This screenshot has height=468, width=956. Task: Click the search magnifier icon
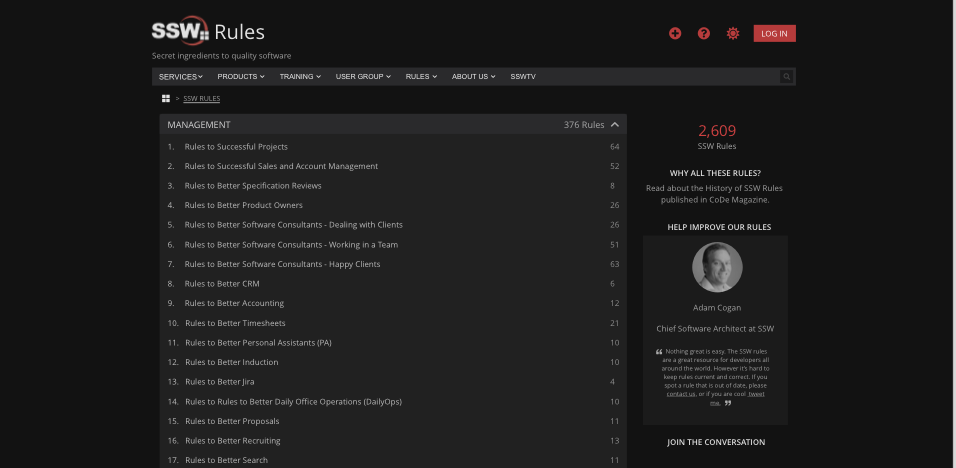[x=787, y=77]
